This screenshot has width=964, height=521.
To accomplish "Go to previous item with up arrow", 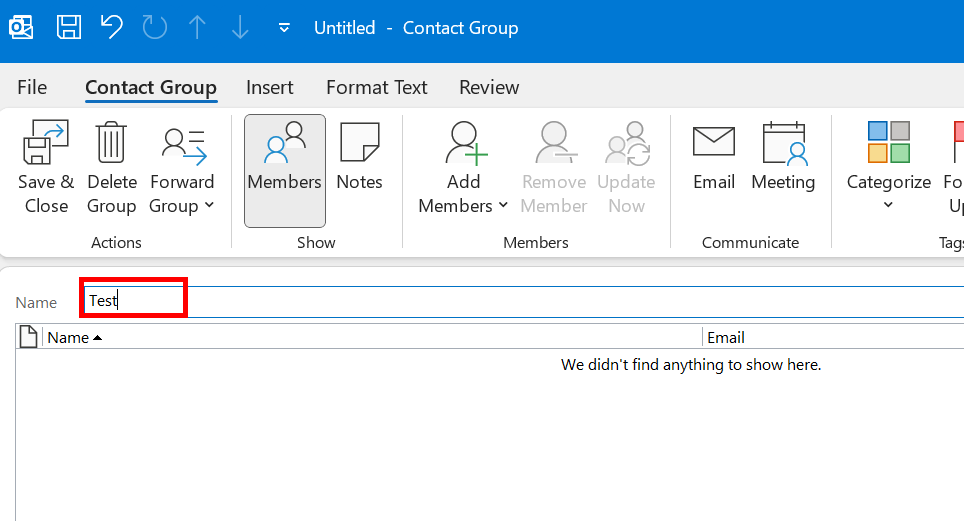I will point(197,28).
